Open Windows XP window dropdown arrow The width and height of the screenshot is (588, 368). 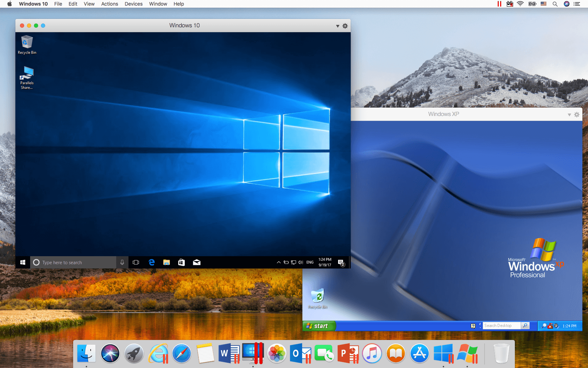(x=569, y=115)
